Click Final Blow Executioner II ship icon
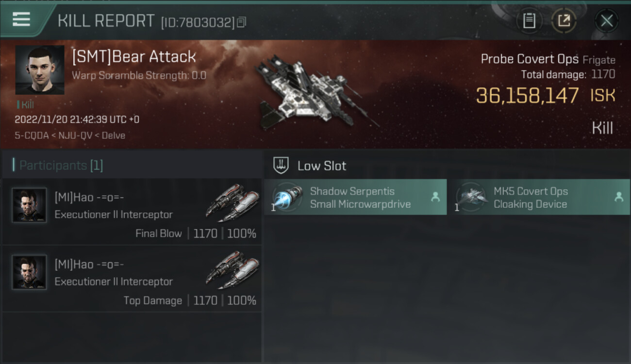 pyautogui.click(x=232, y=203)
